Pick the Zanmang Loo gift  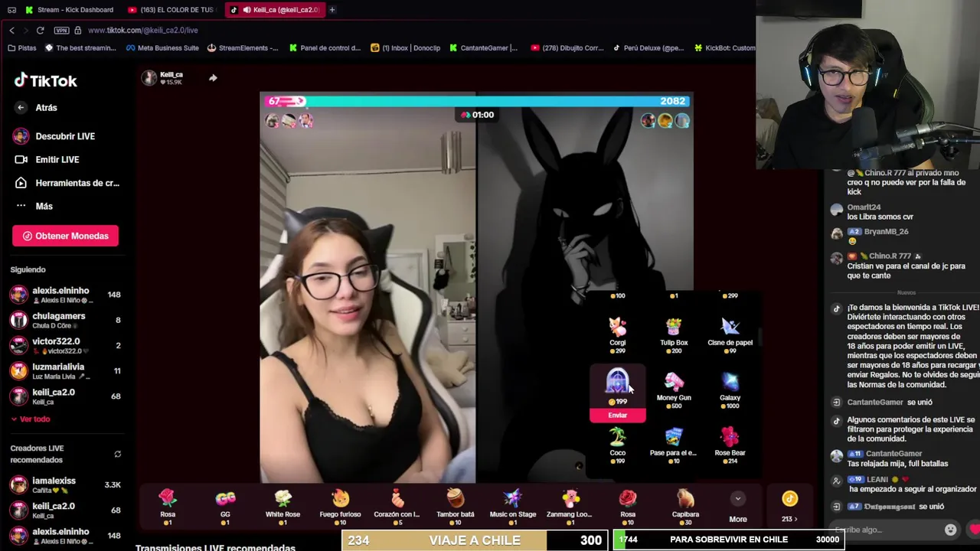point(570,506)
